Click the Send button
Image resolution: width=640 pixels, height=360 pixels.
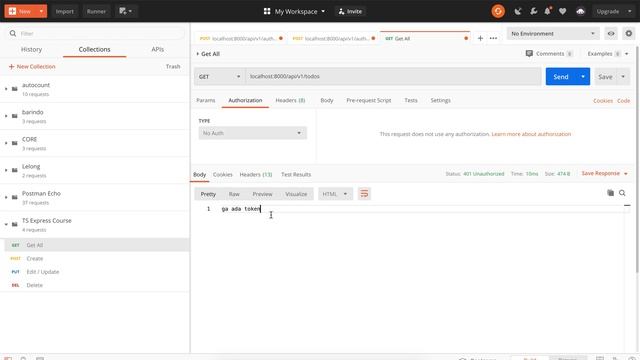(x=561, y=76)
